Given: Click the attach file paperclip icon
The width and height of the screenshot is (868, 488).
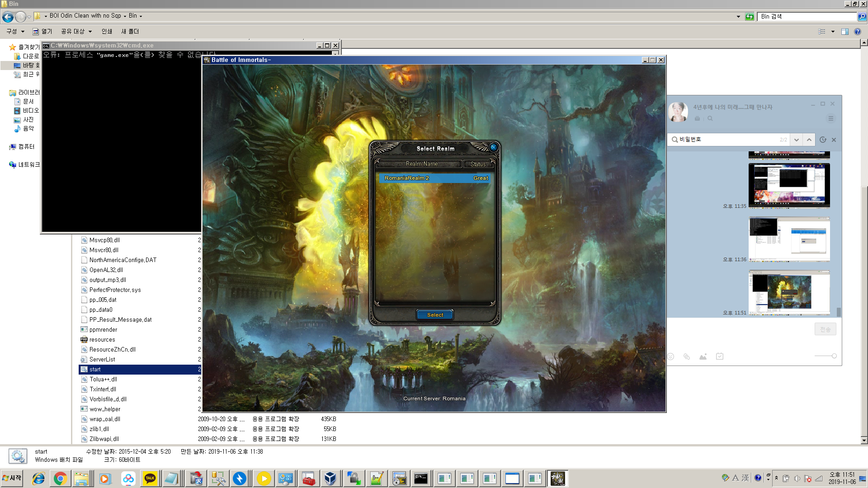Looking at the screenshot, I should (687, 357).
